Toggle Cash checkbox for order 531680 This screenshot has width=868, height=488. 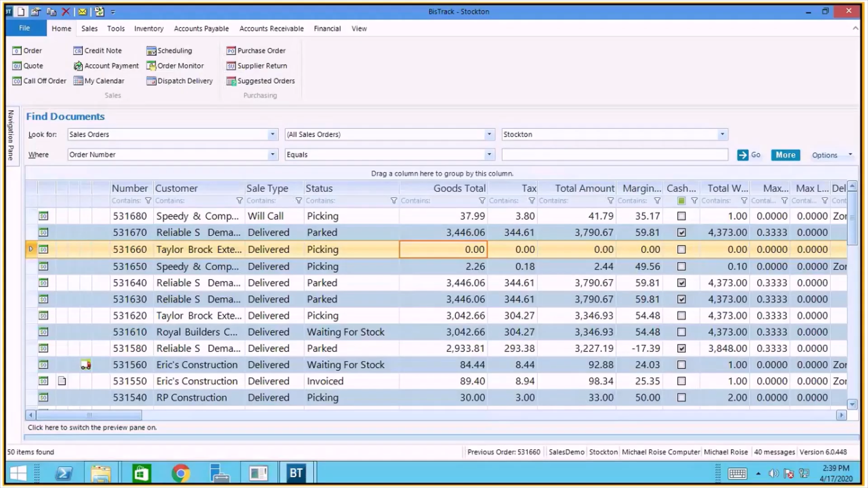coord(681,216)
